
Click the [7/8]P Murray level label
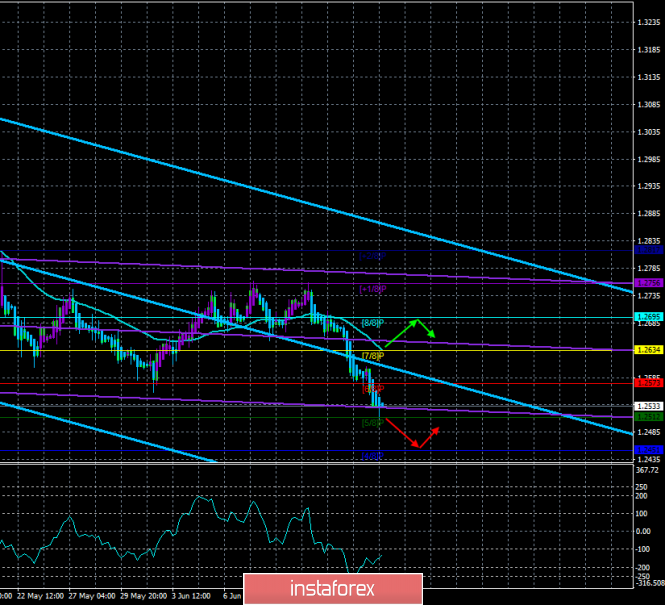[372, 356]
